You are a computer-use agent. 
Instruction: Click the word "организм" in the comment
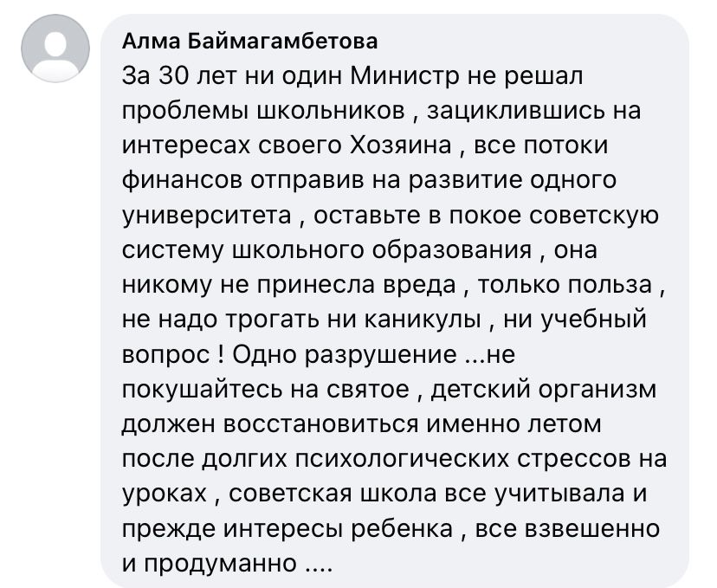(597, 390)
